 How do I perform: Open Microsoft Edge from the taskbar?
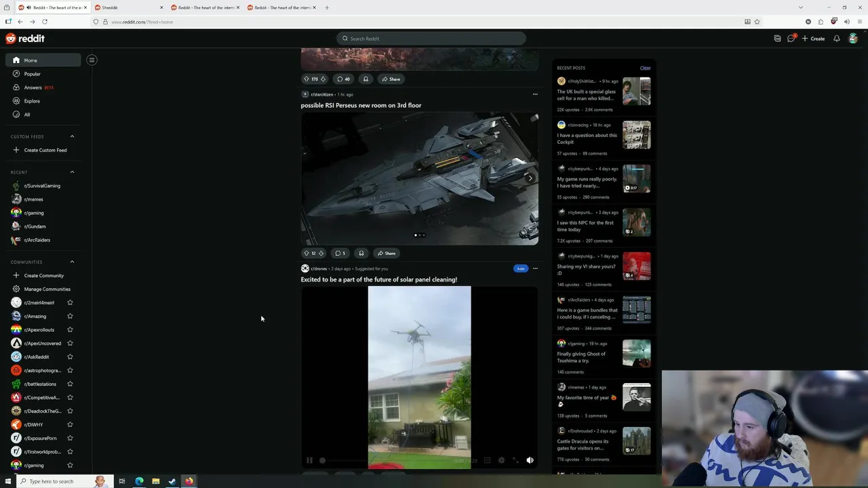point(139,481)
